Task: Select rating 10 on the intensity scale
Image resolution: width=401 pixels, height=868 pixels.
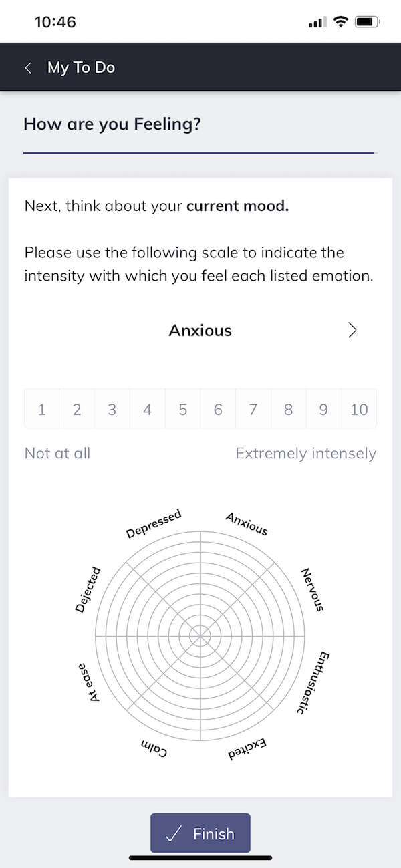Action: [359, 409]
